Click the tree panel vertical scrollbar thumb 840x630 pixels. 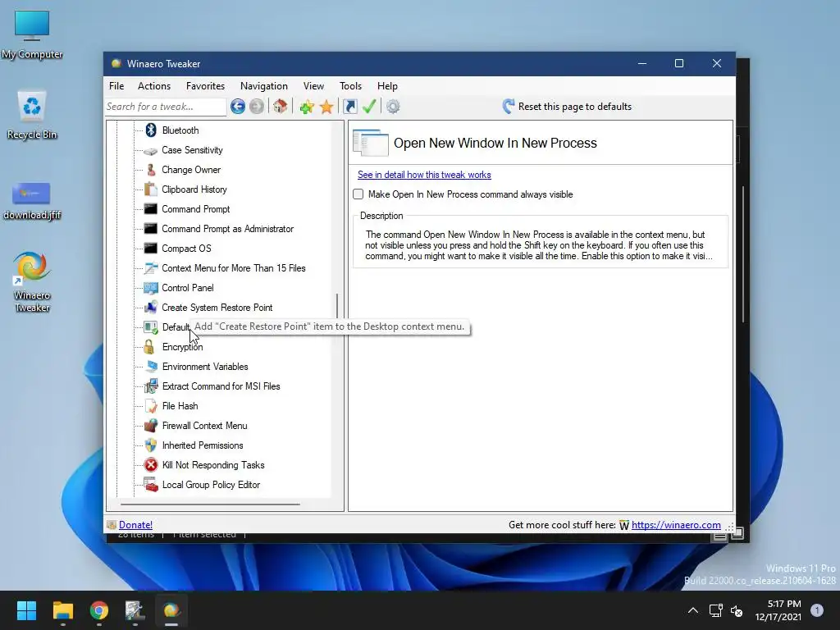tap(337, 306)
